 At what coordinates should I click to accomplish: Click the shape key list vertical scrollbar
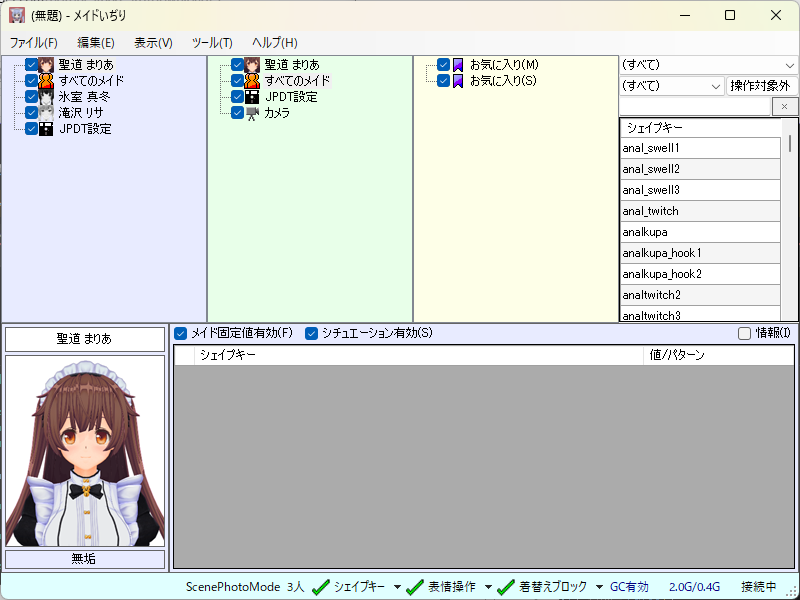[790, 220]
